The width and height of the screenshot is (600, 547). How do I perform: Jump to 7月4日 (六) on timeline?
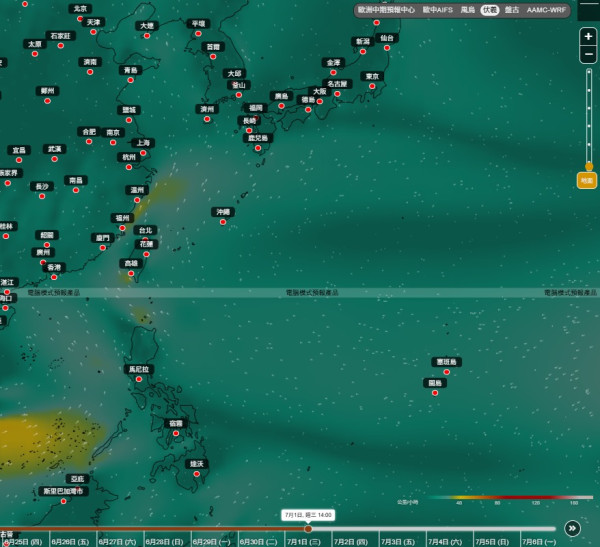(x=445, y=542)
